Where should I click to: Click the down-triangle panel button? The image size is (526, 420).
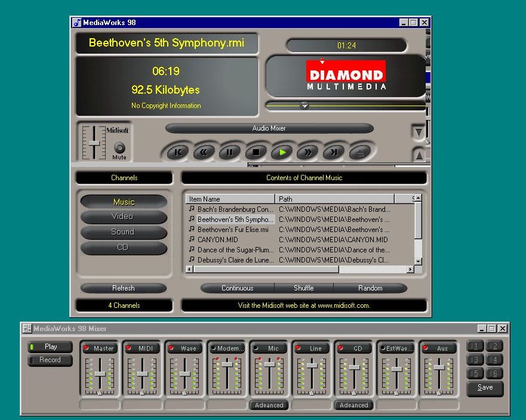click(419, 132)
